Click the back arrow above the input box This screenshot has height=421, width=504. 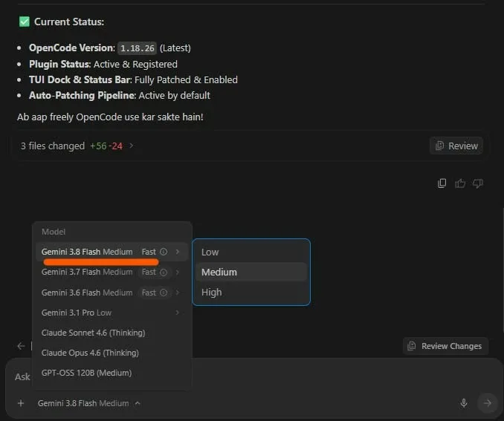pyautogui.click(x=22, y=346)
